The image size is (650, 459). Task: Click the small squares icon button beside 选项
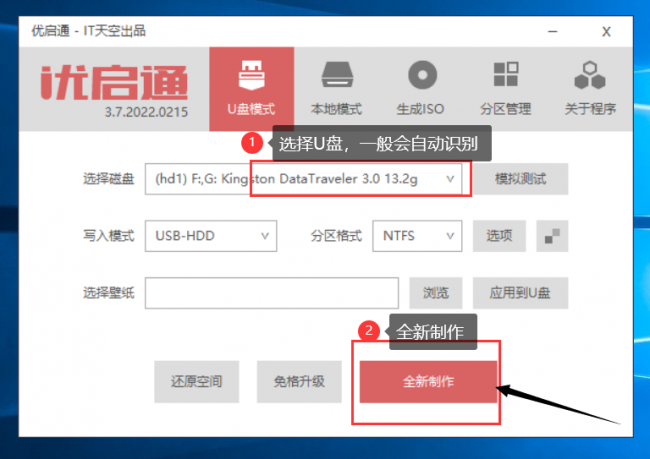click(552, 236)
